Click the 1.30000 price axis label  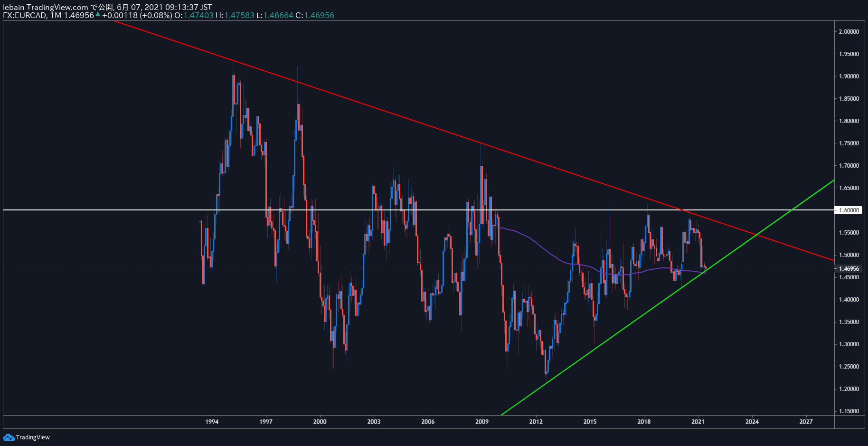coord(849,344)
